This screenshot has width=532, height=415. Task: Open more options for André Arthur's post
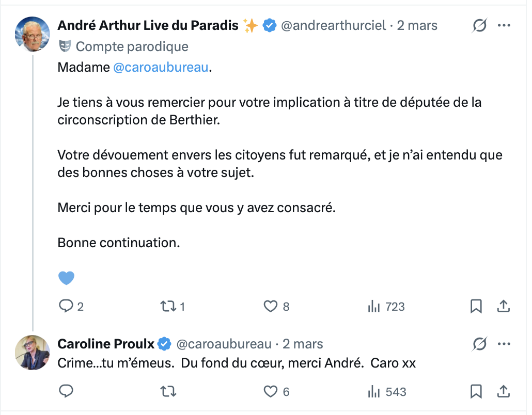click(504, 25)
